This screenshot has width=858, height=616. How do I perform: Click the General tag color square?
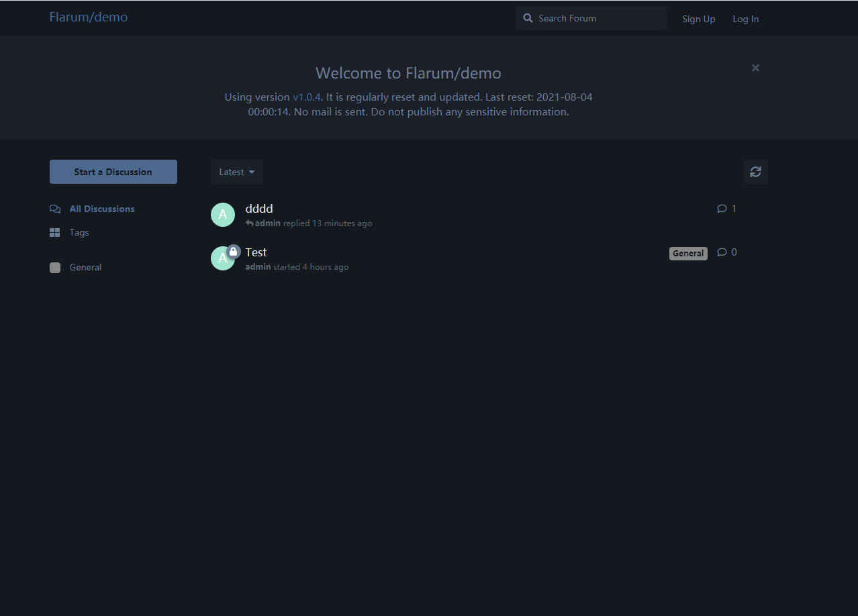pos(55,267)
